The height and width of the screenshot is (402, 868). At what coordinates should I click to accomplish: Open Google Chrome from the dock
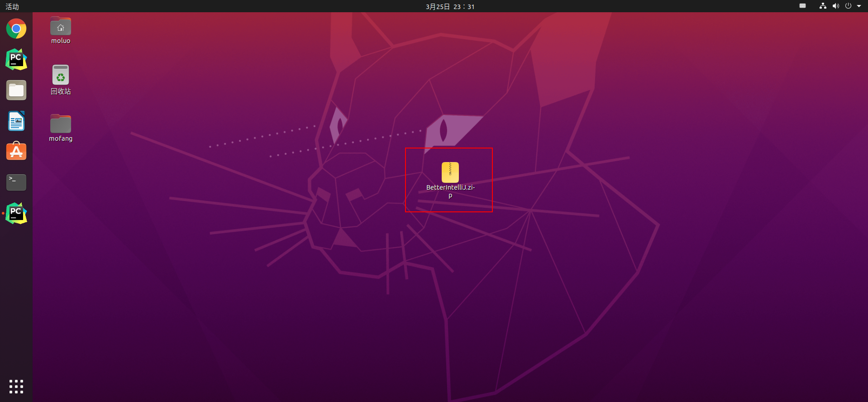point(16,29)
